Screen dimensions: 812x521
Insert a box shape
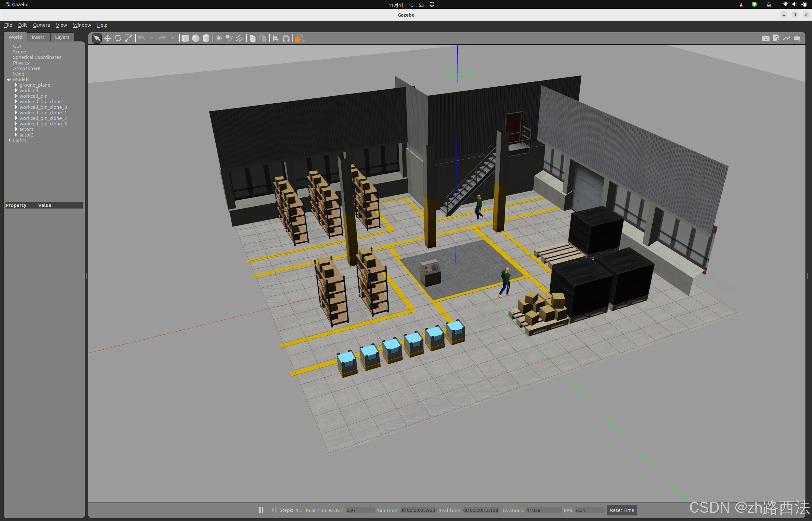[185, 38]
